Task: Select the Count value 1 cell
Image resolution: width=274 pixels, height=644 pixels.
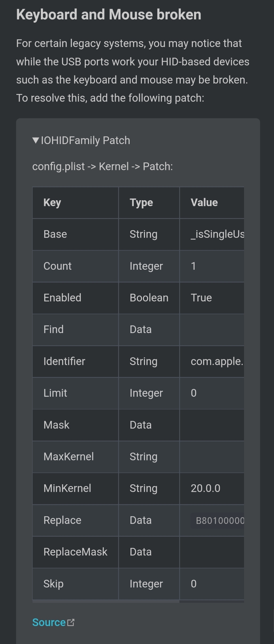Action: tap(193, 266)
